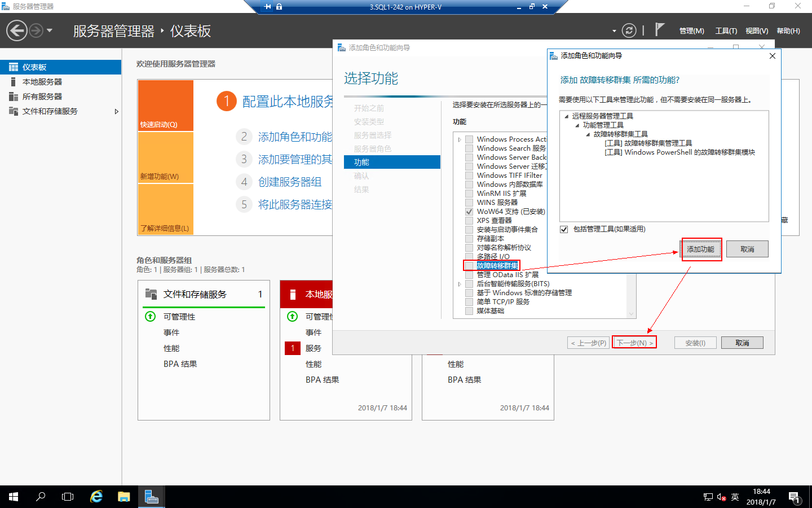Expand the 后台智能传输服务(BITS) node
Image resolution: width=812 pixels, height=508 pixels.
tap(460, 284)
